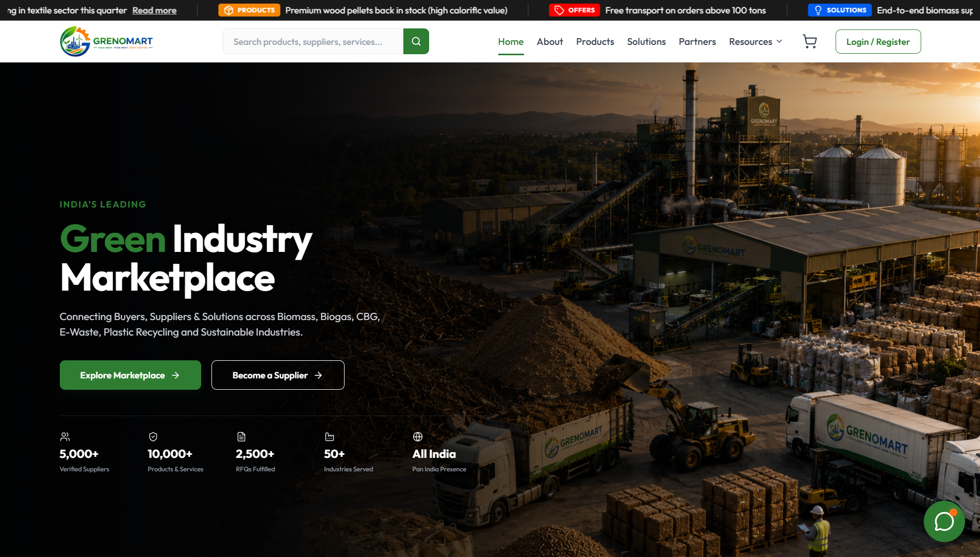Image resolution: width=980 pixels, height=557 pixels.
Task: Click the wood pellets back in stock headline
Action: click(x=396, y=10)
